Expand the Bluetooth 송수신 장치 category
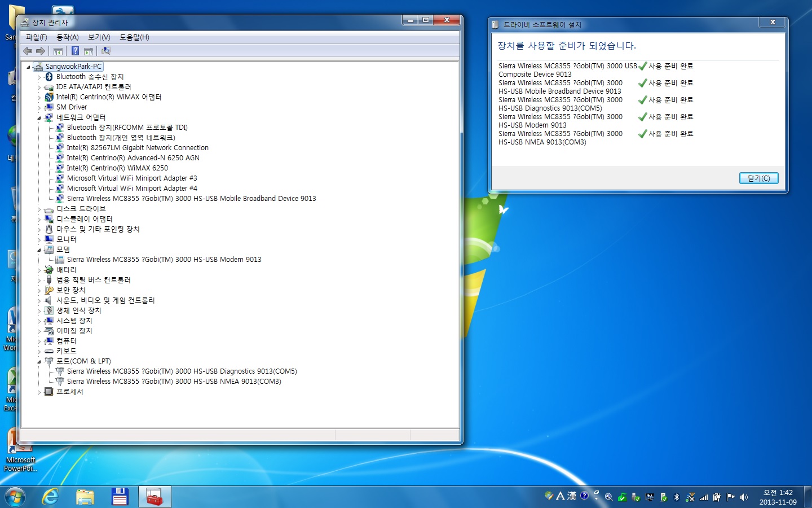Screen dimensions: 812x508 click(x=39, y=77)
